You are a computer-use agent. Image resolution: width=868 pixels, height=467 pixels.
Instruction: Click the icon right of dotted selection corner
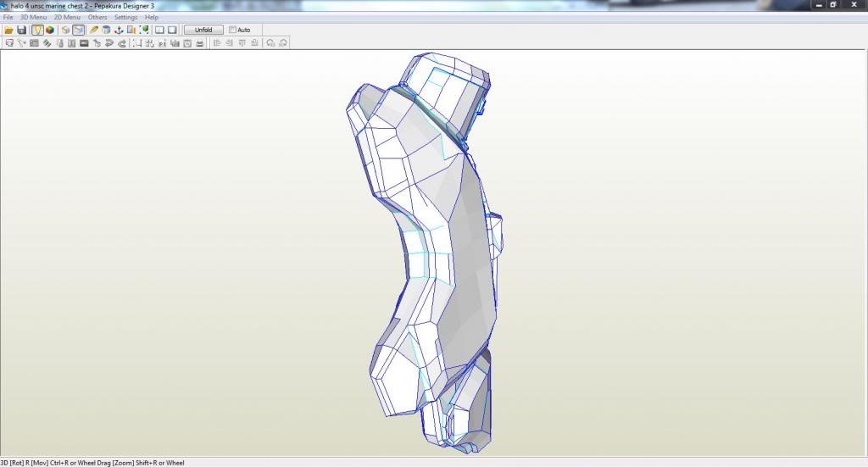point(149,43)
